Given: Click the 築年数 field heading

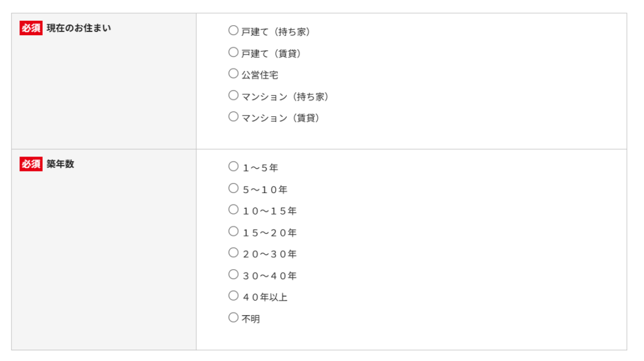Looking at the screenshot, I should (x=60, y=164).
